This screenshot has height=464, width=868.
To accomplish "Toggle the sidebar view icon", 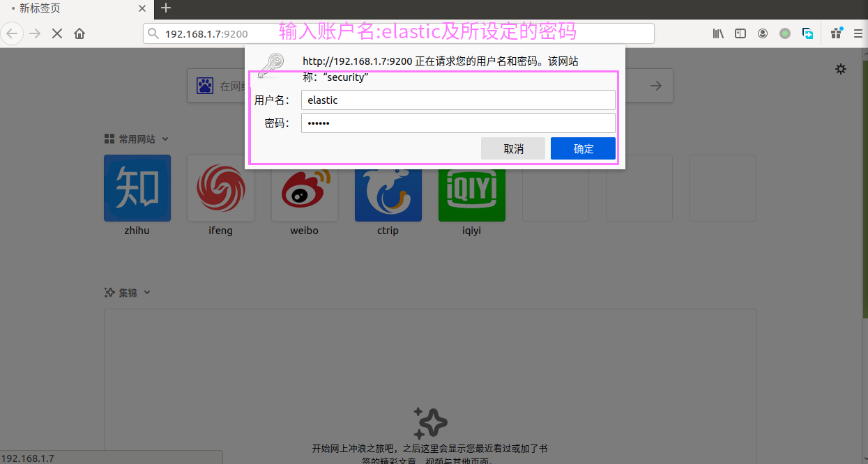I will (740, 33).
